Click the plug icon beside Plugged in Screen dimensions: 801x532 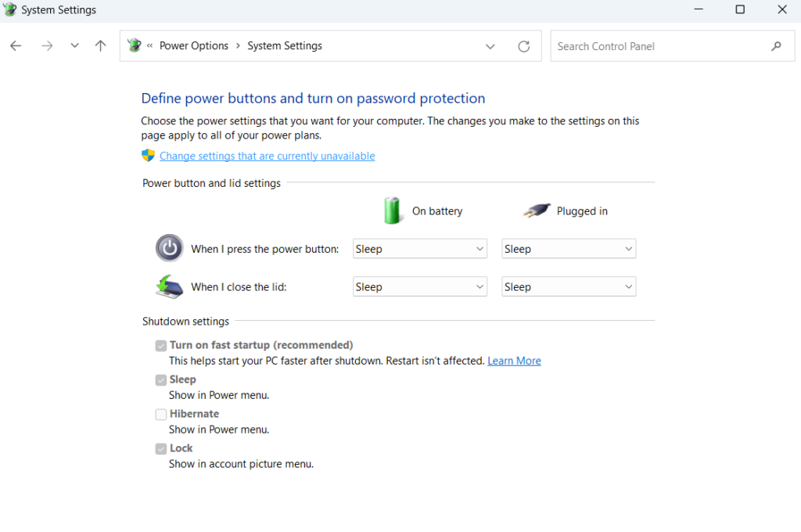pyautogui.click(x=537, y=210)
